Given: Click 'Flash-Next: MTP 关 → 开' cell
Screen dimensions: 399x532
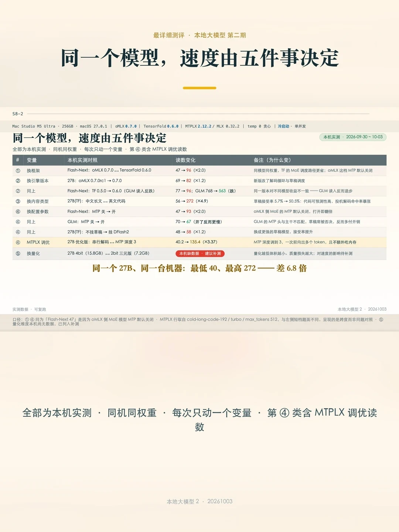Looking at the screenshot, I should 92,212.
